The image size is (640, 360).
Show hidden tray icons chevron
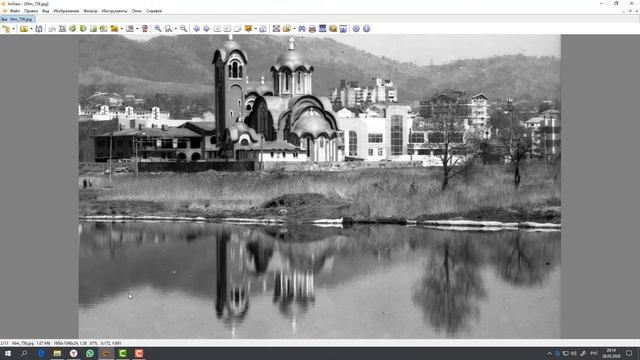click(549, 353)
